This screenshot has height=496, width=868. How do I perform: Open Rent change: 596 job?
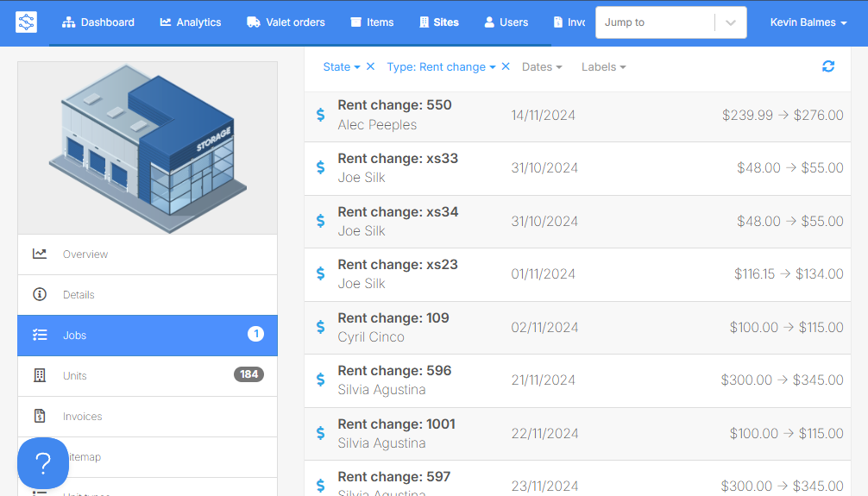point(577,381)
